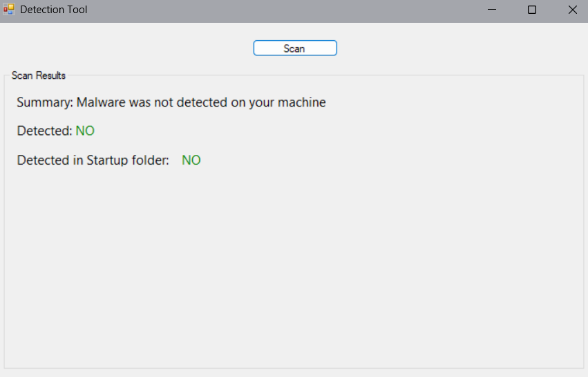Click the word "folder:" in the results
This screenshot has width=588, height=377.
pos(150,160)
